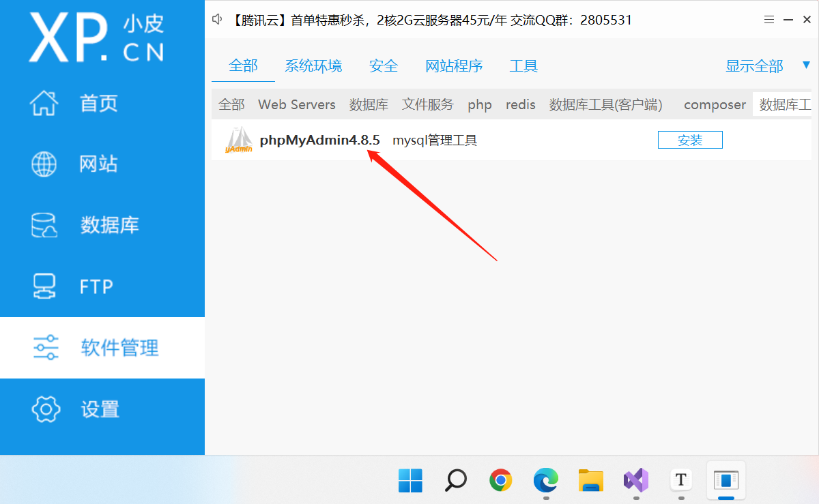Click the phpMyAdmin sailboat icon
The width and height of the screenshot is (819, 504).
coord(239,140)
